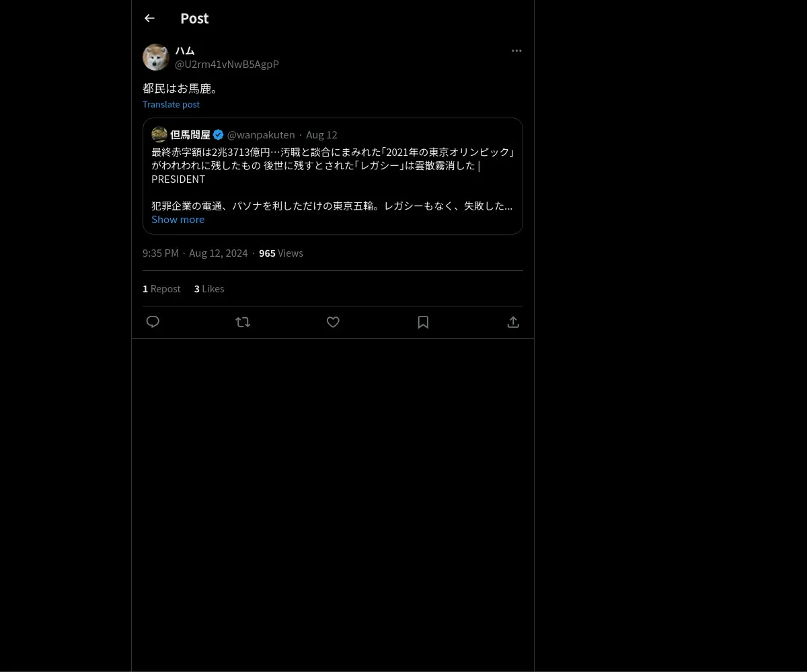Open the quoted post body text
The width and height of the screenshot is (807, 672).
[333, 179]
